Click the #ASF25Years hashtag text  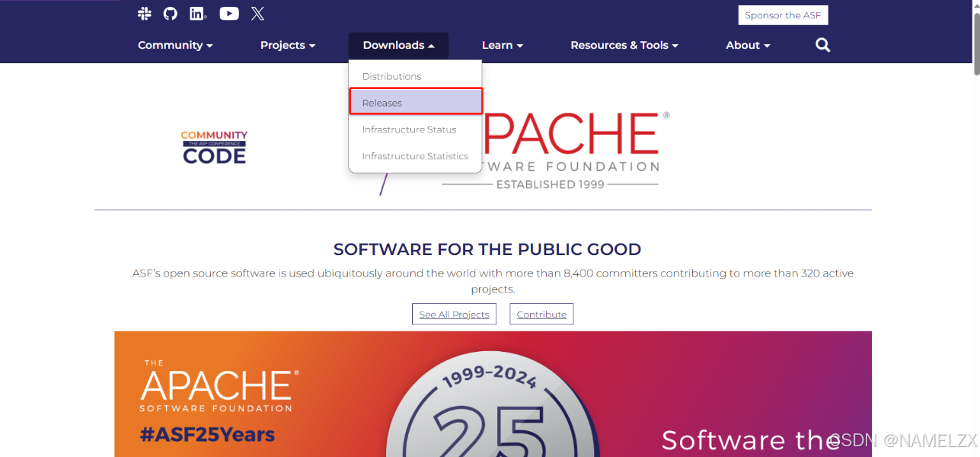[208, 435]
